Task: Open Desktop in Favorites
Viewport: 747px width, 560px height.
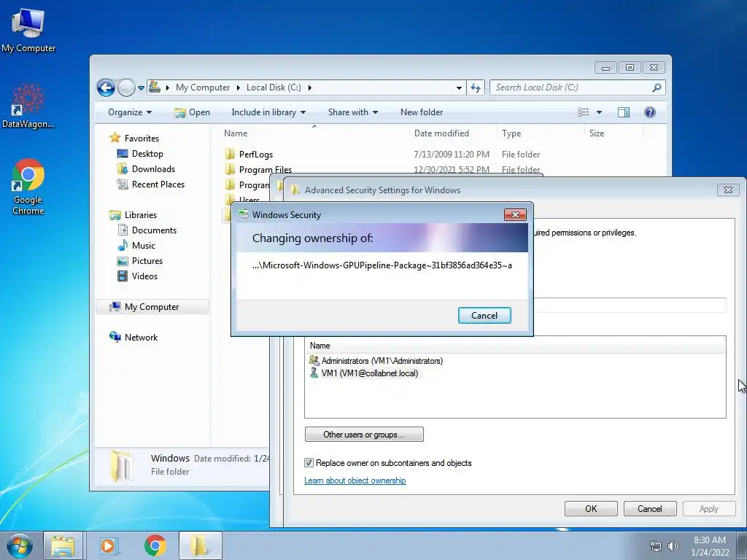Action: [x=147, y=154]
